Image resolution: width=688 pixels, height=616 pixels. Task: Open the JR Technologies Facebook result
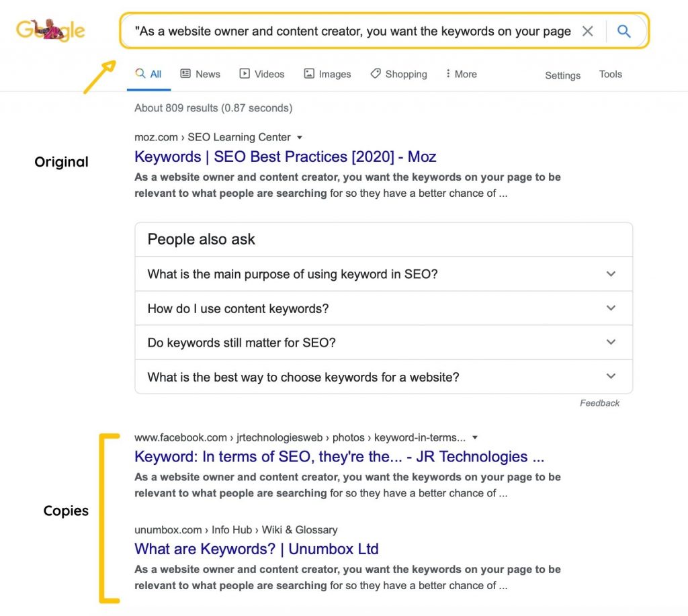[x=339, y=457]
